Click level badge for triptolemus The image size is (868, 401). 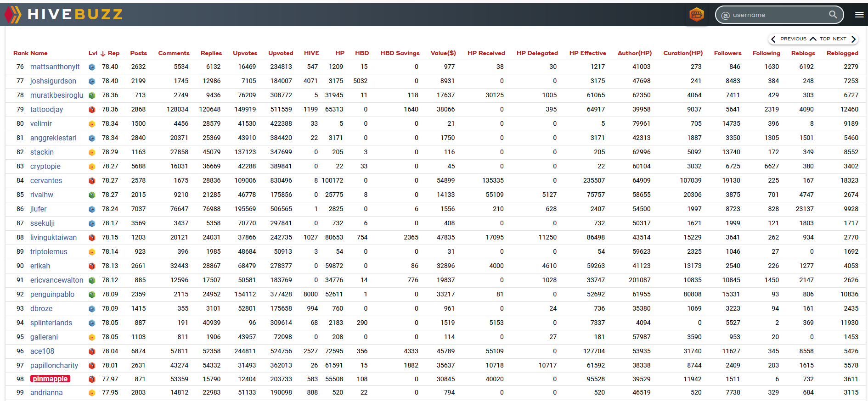point(92,252)
